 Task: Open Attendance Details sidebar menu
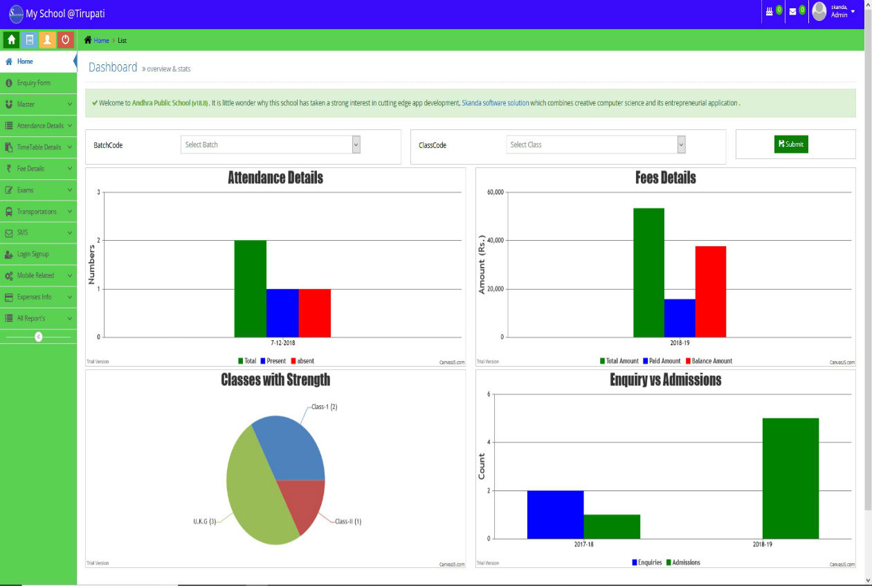(x=38, y=126)
